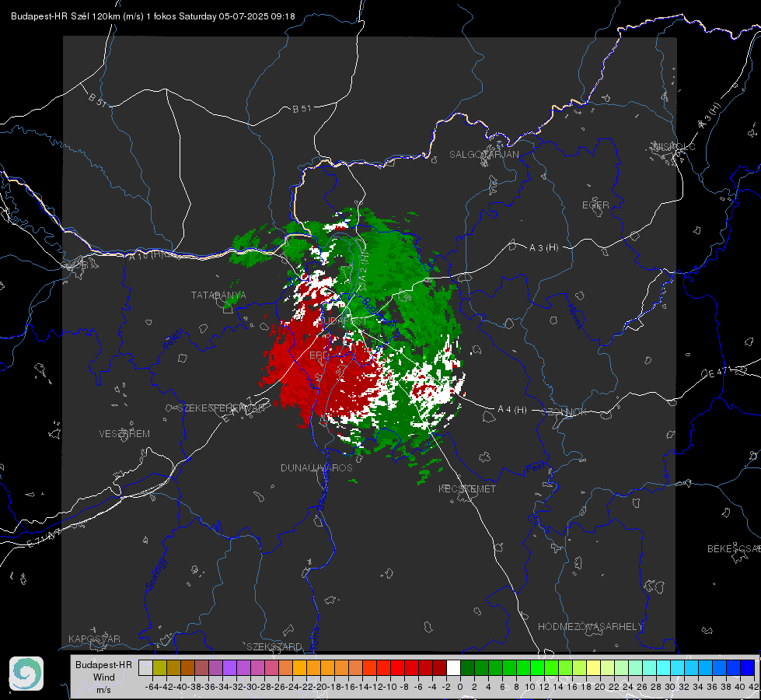Click the dark red swatch above -4
Image resolution: width=761 pixels, height=700 pixels.
(x=439, y=667)
